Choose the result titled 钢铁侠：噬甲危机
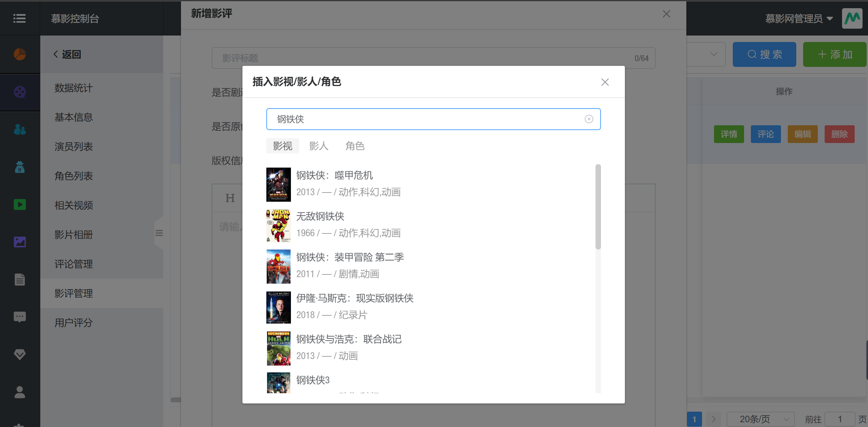Image resolution: width=868 pixels, height=427 pixels. click(334, 175)
